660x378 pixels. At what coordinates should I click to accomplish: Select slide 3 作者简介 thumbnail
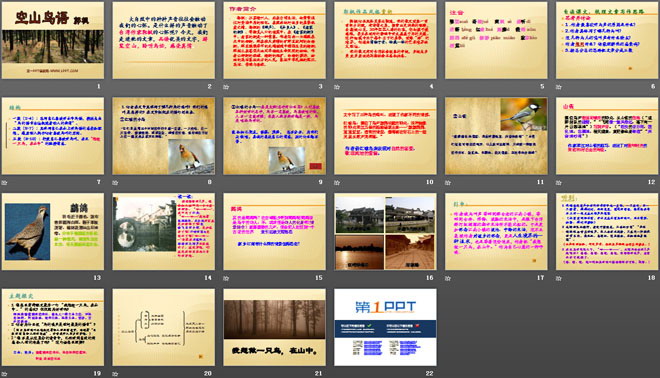pos(274,40)
